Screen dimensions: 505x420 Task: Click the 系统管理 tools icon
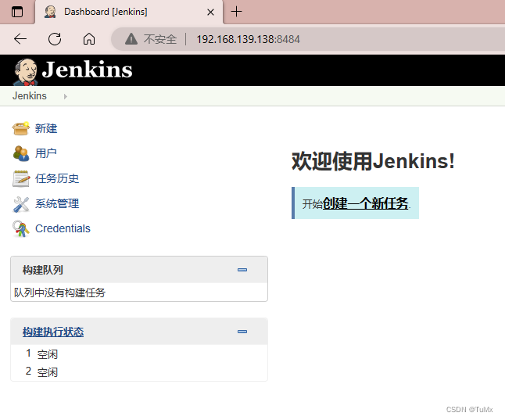[x=20, y=203]
